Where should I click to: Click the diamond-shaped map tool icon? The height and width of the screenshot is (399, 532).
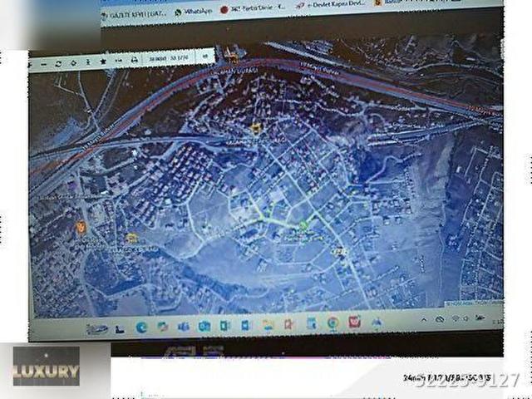[73, 63]
